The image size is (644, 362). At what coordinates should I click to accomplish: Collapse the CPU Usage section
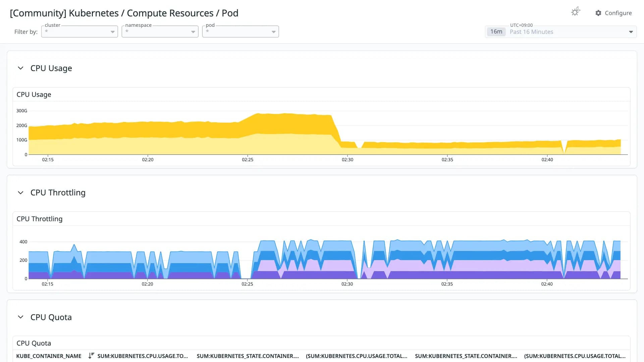pos(20,68)
